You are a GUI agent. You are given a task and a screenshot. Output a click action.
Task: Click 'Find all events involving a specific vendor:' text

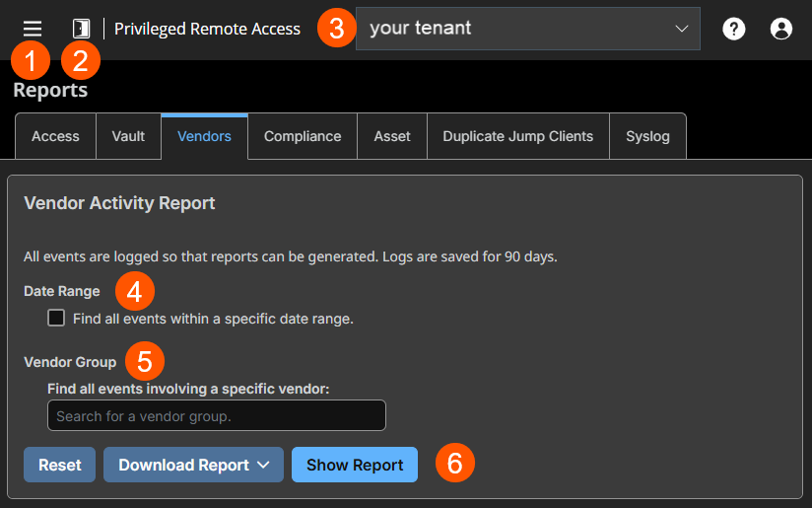point(188,389)
